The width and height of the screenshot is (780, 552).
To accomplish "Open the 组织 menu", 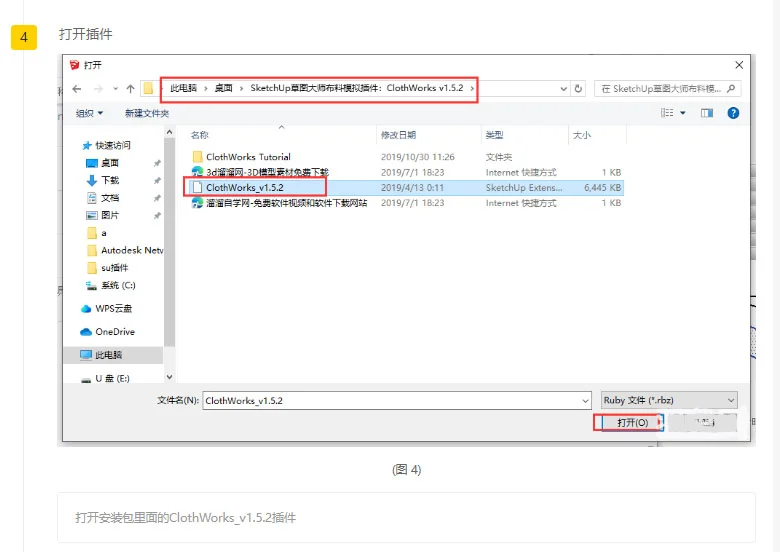I will pos(90,113).
